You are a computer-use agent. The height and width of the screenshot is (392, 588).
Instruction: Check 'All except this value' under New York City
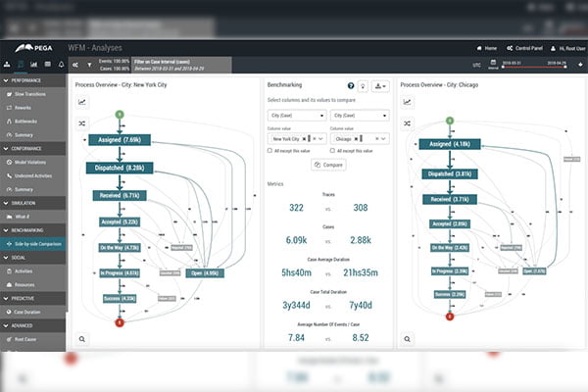(x=270, y=150)
